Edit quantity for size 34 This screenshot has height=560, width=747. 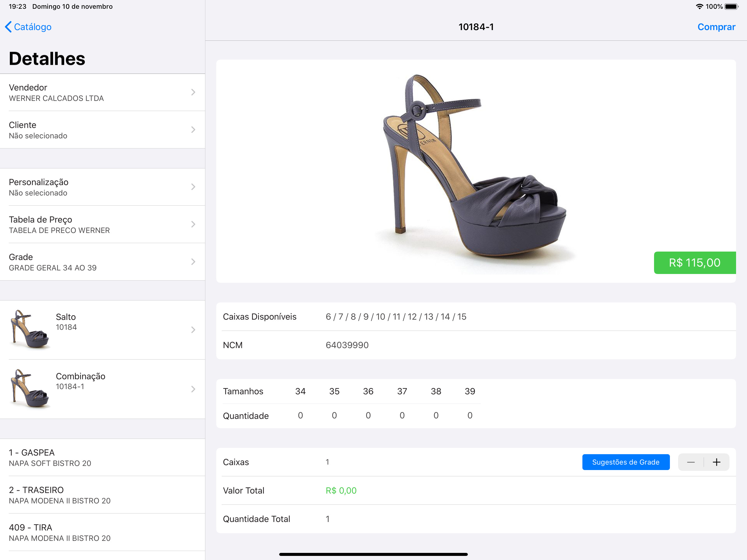click(300, 415)
